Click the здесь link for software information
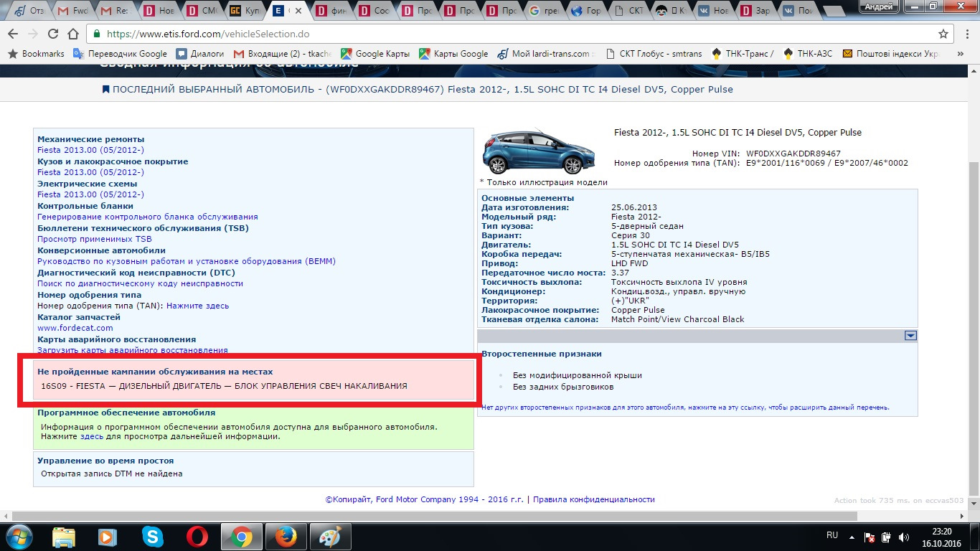Image resolution: width=980 pixels, height=551 pixels. 91,436
